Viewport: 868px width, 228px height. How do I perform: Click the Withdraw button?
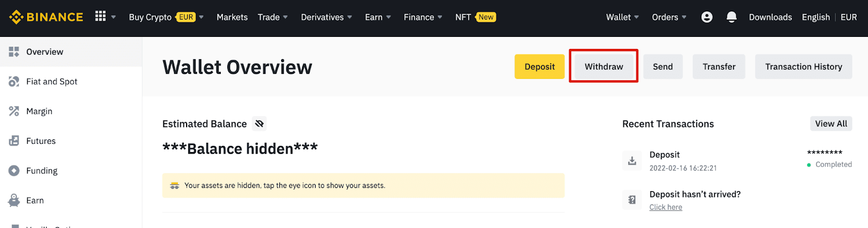[604, 66]
